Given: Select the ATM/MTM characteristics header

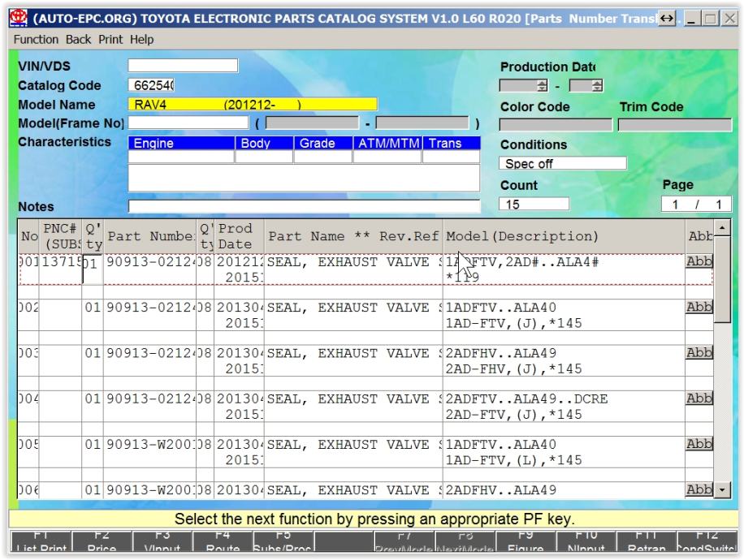Looking at the screenshot, I should coord(387,143).
